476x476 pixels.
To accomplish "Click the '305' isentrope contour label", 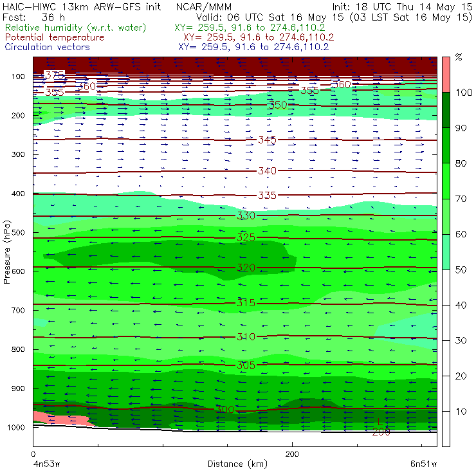I will pyautogui.click(x=246, y=365).
